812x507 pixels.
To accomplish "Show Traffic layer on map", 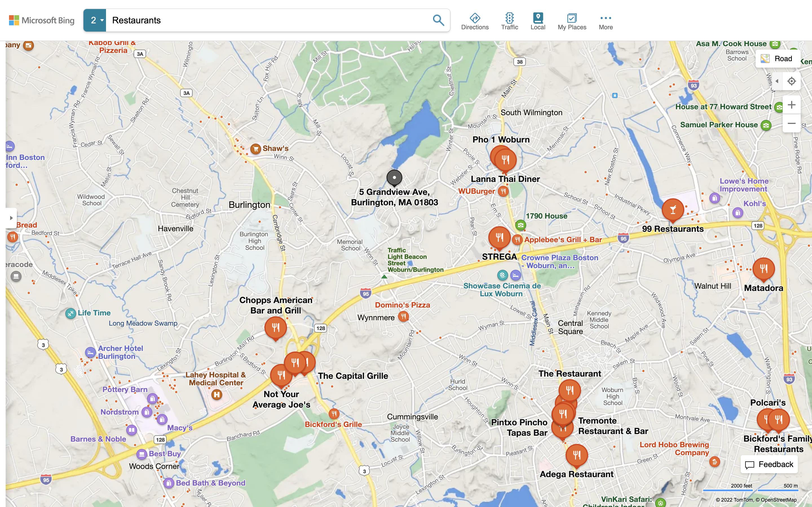I will click(509, 21).
